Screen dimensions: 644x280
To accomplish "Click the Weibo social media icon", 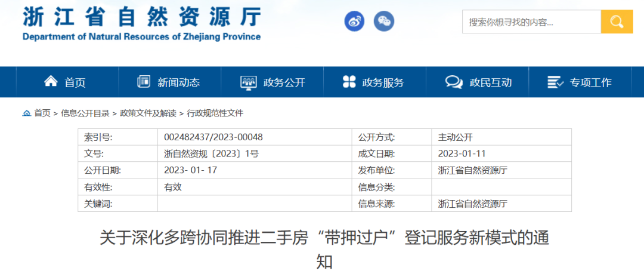I will (x=354, y=22).
